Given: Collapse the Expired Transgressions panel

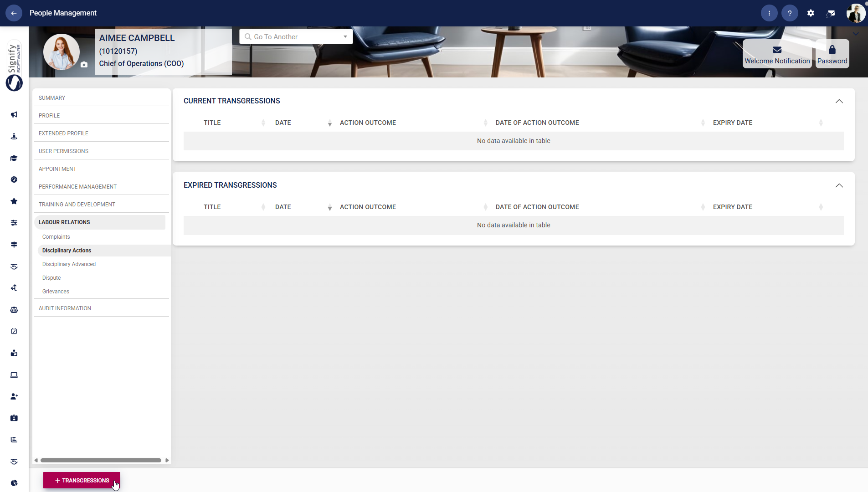Looking at the screenshot, I should coord(839,185).
